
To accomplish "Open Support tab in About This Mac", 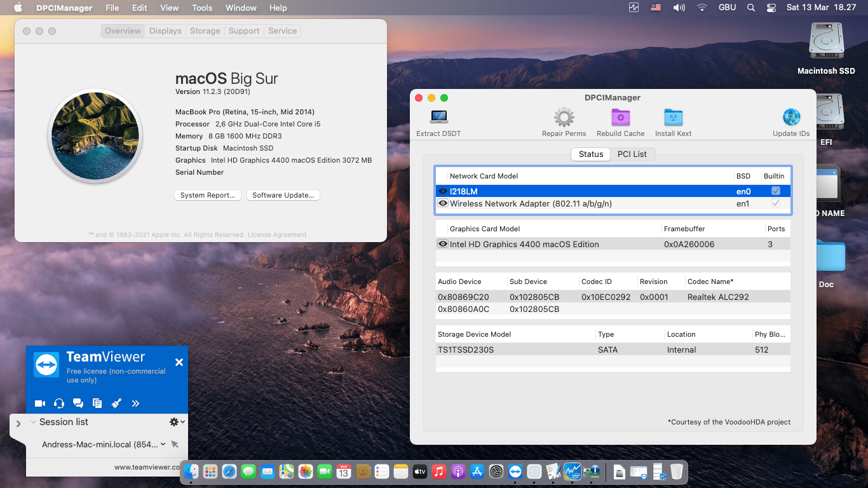I will click(244, 31).
